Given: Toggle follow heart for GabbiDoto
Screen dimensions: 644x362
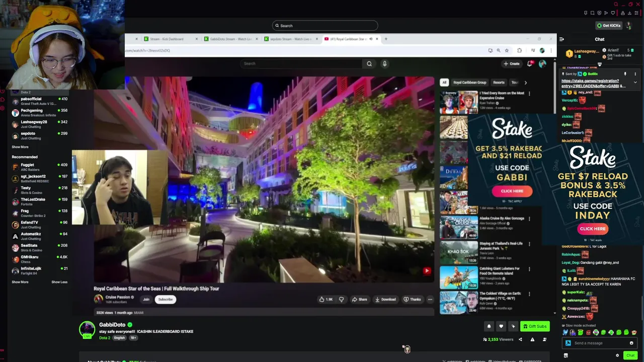Looking at the screenshot, I should tap(501, 326).
